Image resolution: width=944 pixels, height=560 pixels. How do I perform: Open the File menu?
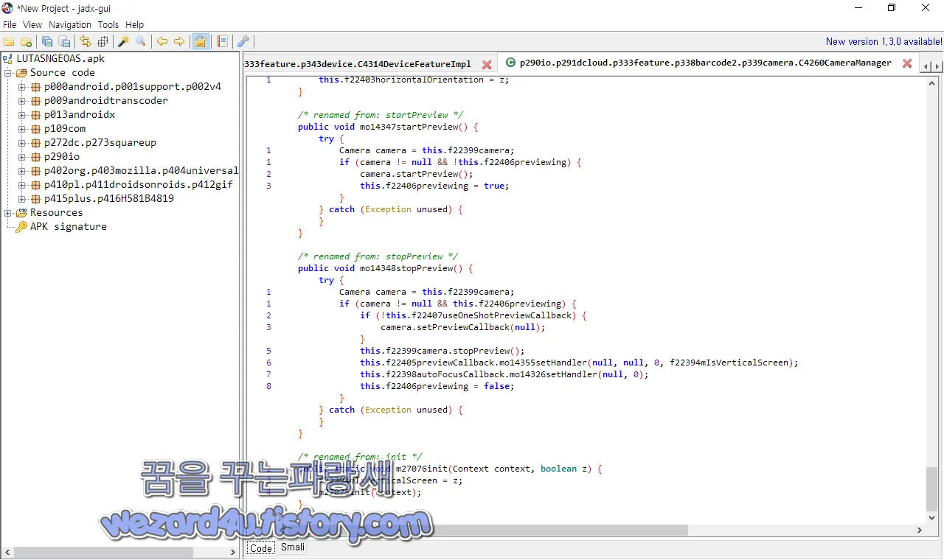click(10, 24)
